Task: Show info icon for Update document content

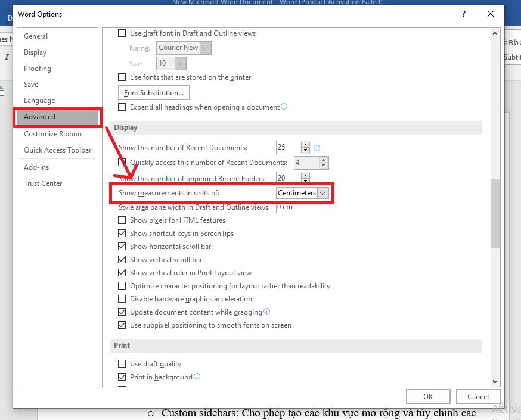Action: coord(267,312)
